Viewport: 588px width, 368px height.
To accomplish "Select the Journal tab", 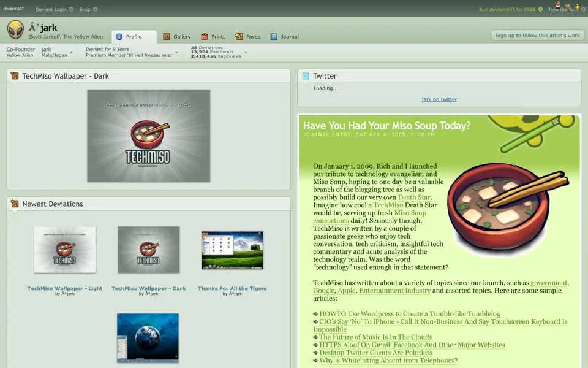I will point(285,36).
